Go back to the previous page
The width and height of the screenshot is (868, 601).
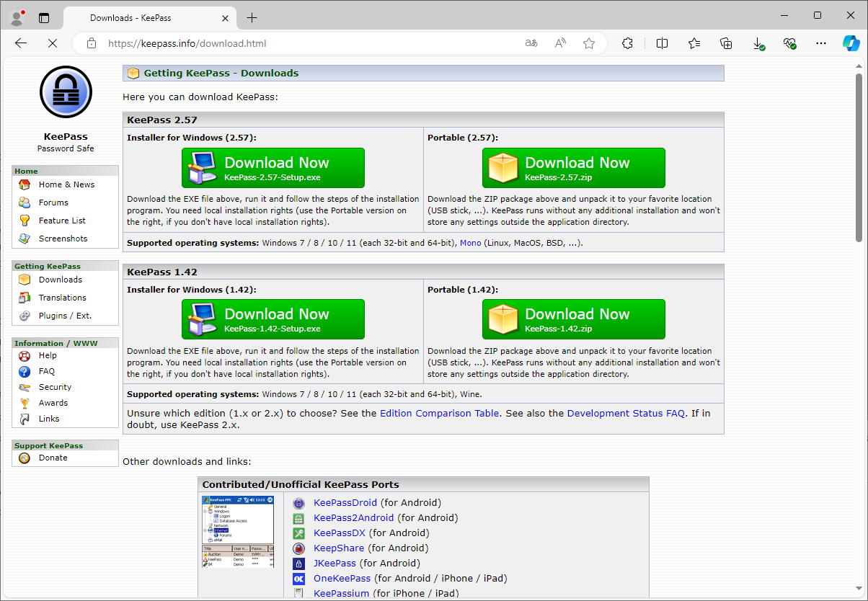(21, 43)
